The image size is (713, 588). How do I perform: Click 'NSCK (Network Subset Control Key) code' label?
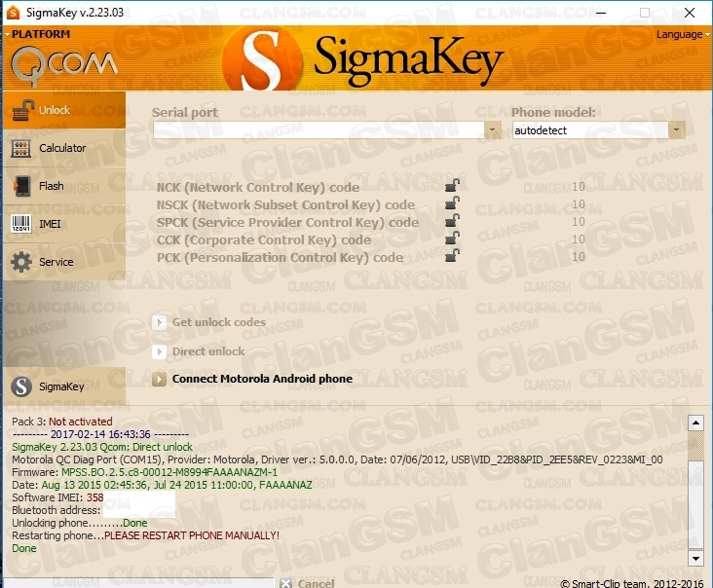pyautogui.click(x=285, y=205)
